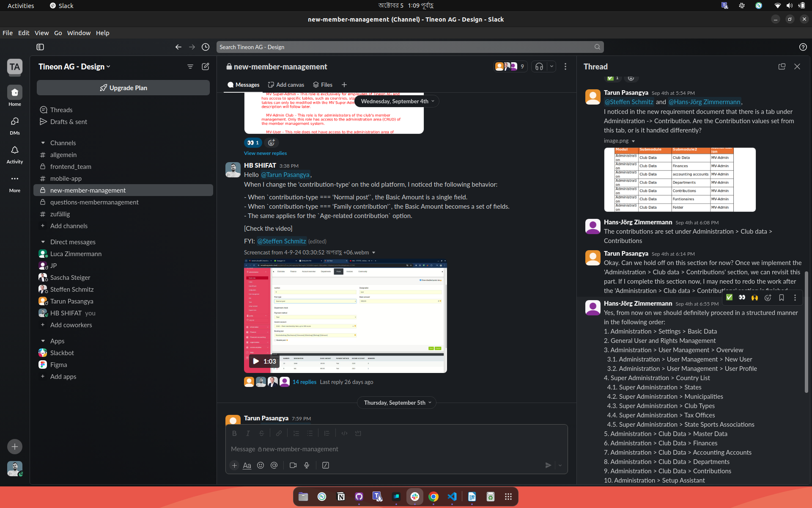Open the Tineon AG - Design workspace dropdown
Viewport: 812px width, 508px height.
[74, 66]
